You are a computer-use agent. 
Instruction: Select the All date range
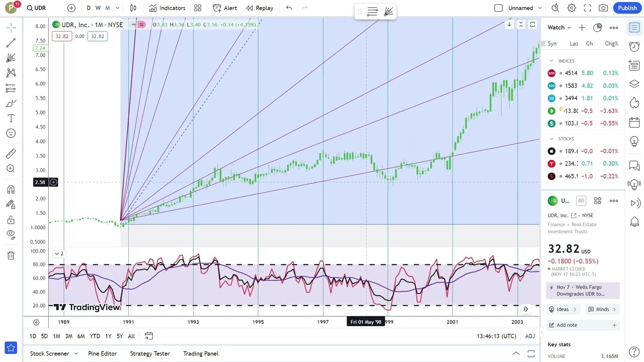pyautogui.click(x=131, y=336)
